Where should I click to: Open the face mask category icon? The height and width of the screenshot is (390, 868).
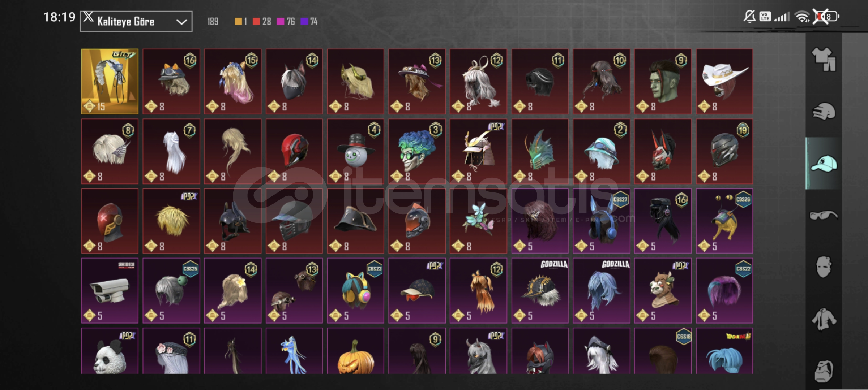pos(824,267)
